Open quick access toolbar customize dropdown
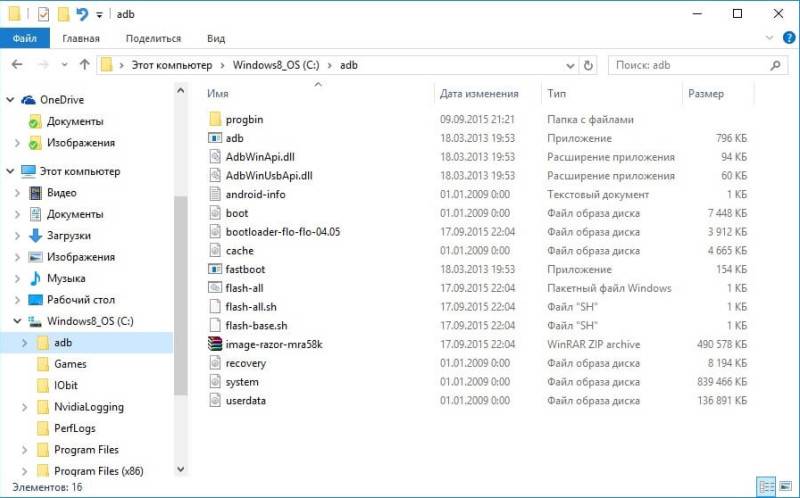 click(x=98, y=15)
